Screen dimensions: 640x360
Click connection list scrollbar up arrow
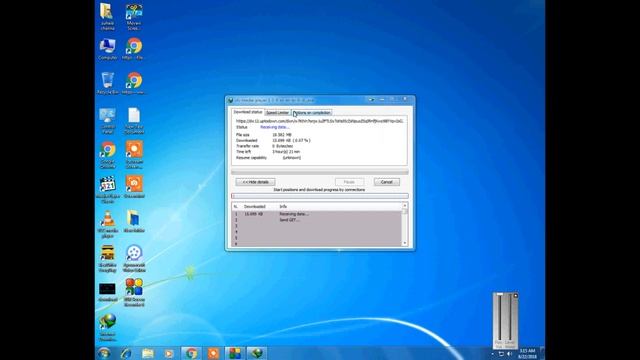coord(404,206)
